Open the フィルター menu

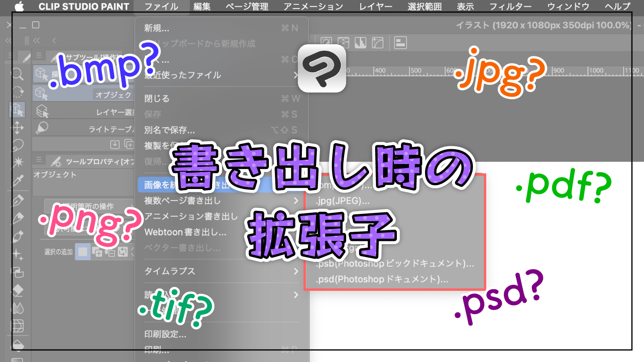coord(510,6)
